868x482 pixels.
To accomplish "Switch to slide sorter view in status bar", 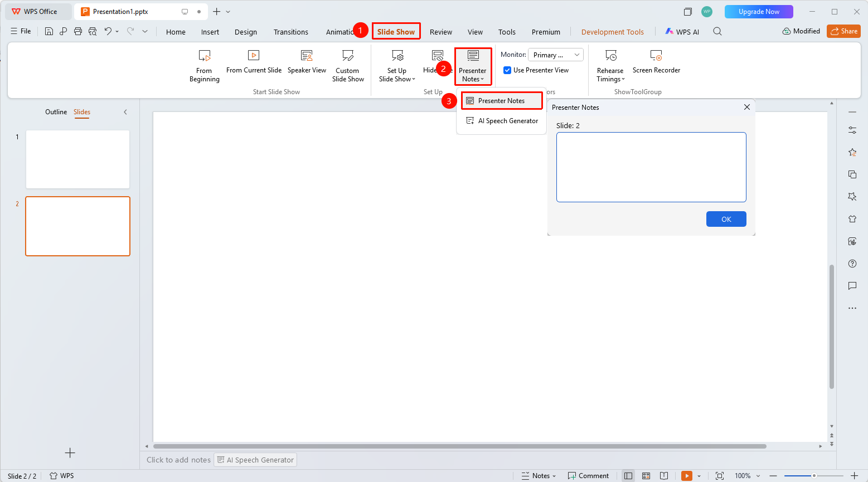I will pyautogui.click(x=646, y=476).
